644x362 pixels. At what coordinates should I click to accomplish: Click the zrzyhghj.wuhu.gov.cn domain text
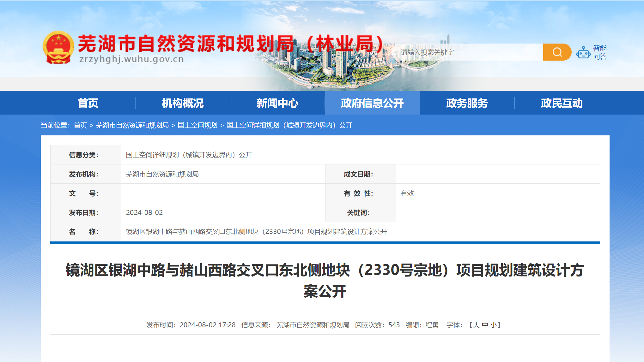(x=131, y=59)
